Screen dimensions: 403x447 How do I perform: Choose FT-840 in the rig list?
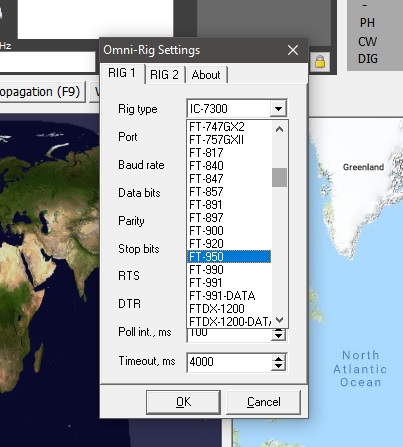point(229,166)
